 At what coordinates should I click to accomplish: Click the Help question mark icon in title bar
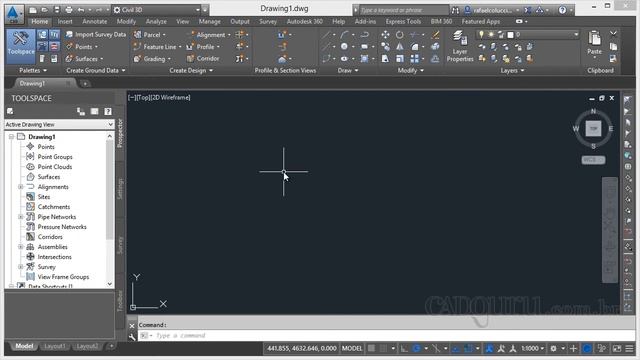click(x=562, y=10)
